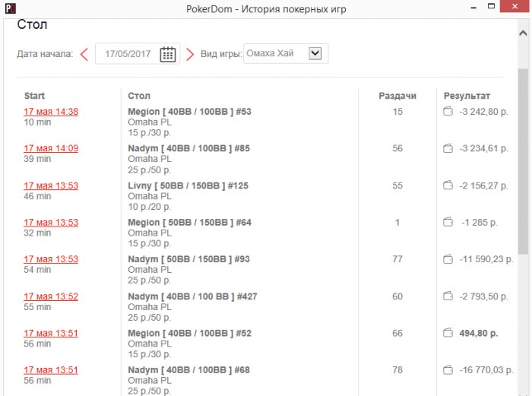Minimize the PokerDom window
This screenshot has height=396, width=532.
[x=474, y=8]
